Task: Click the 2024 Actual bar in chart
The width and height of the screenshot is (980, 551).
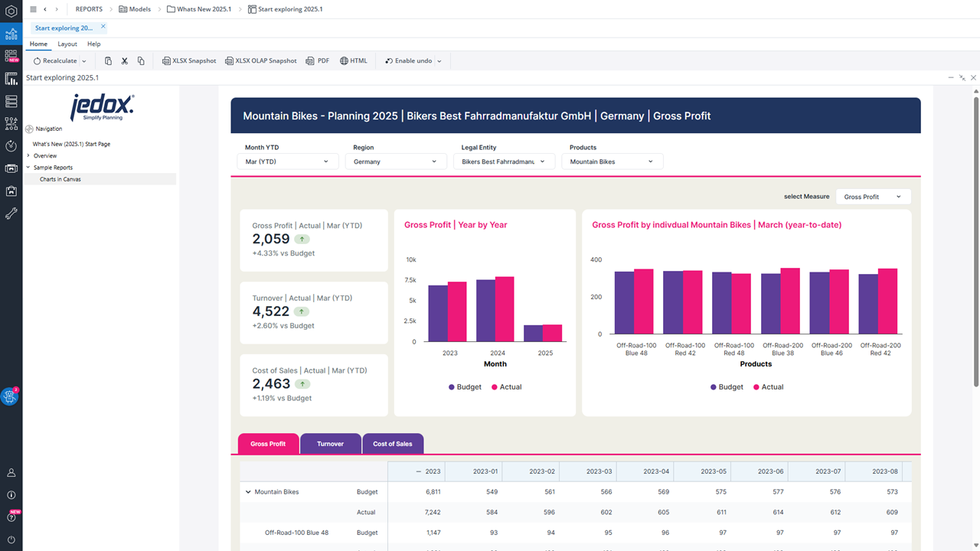Action: pos(505,309)
